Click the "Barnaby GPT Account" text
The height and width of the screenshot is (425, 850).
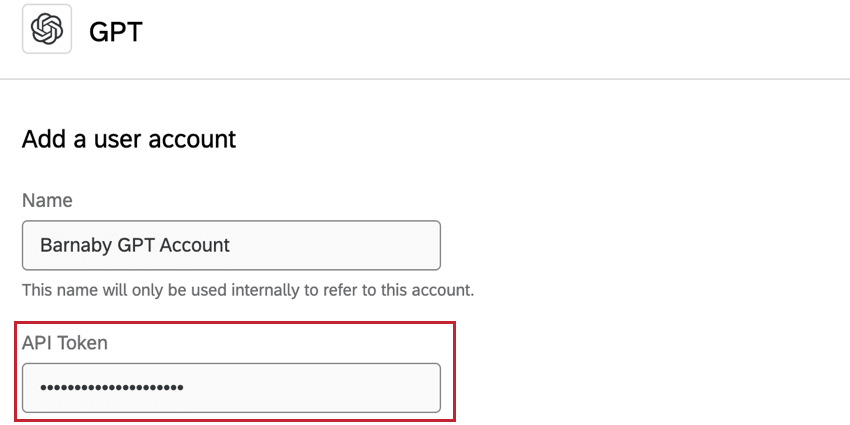point(135,245)
